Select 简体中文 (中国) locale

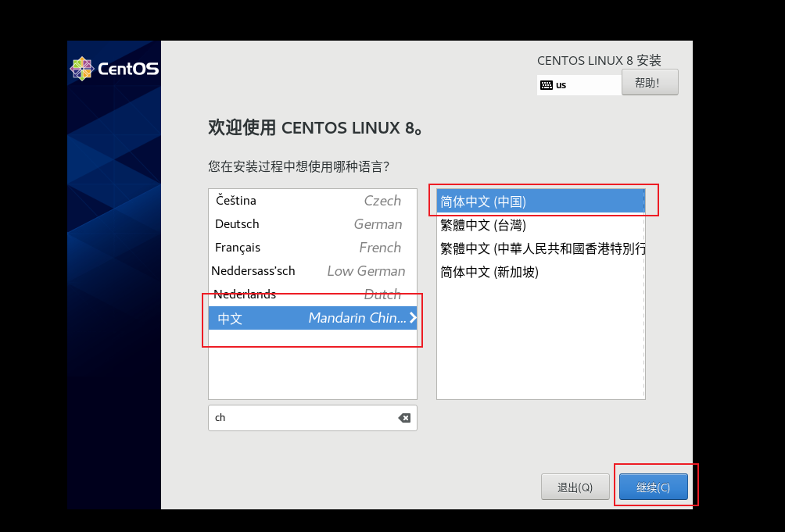coord(539,202)
